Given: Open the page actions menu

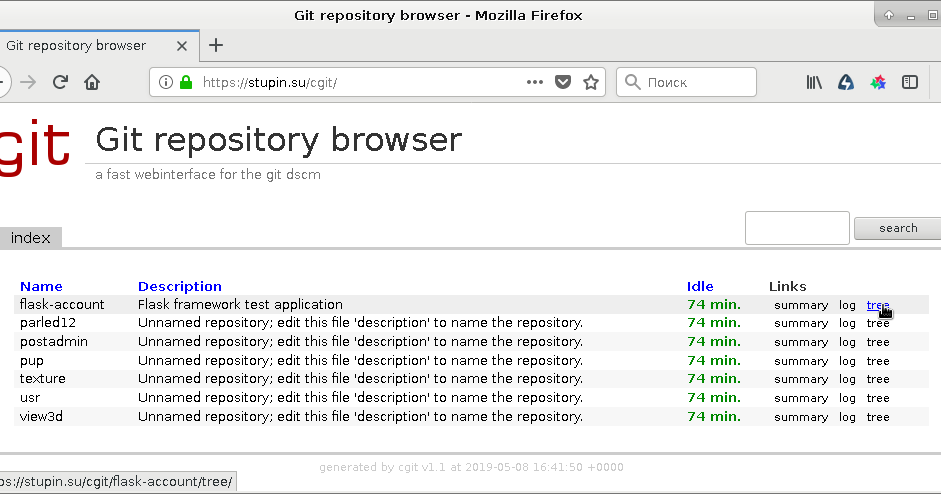Looking at the screenshot, I should pyautogui.click(x=535, y=82).
